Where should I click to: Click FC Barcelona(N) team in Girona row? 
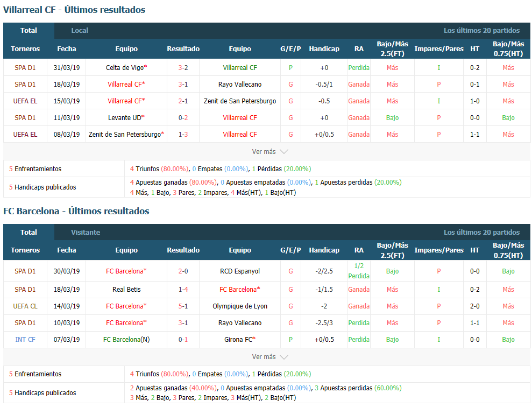[x=126, y=340]
